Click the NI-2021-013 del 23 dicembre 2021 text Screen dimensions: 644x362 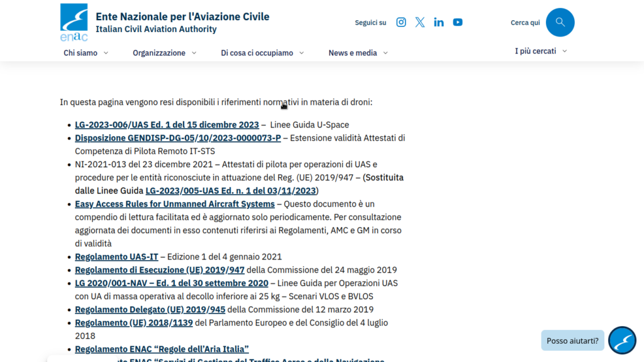coord(144,165)
